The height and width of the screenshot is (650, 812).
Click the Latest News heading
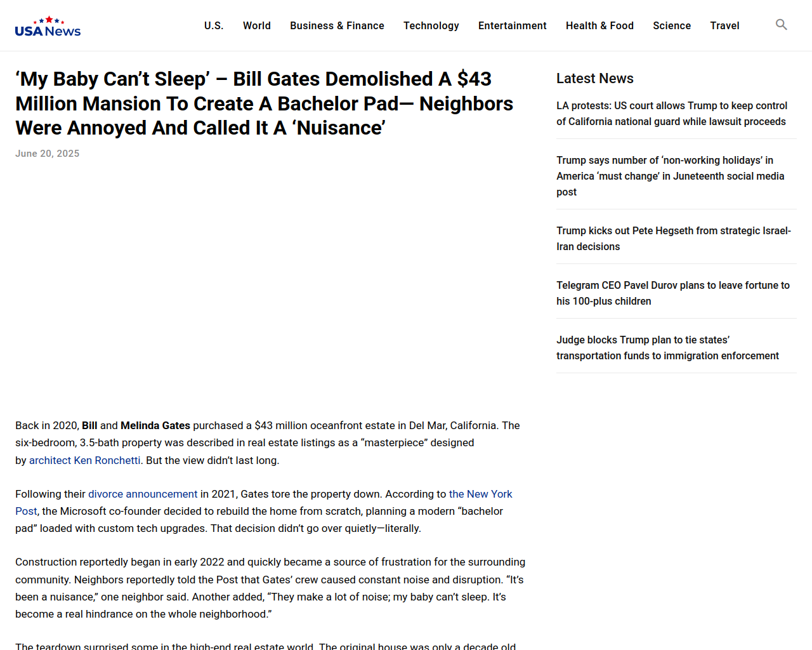[x=595, y=78]
